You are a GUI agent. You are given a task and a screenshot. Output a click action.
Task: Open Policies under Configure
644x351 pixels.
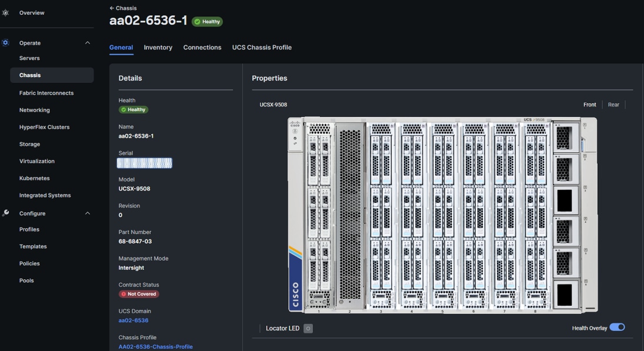click(29, 263)
